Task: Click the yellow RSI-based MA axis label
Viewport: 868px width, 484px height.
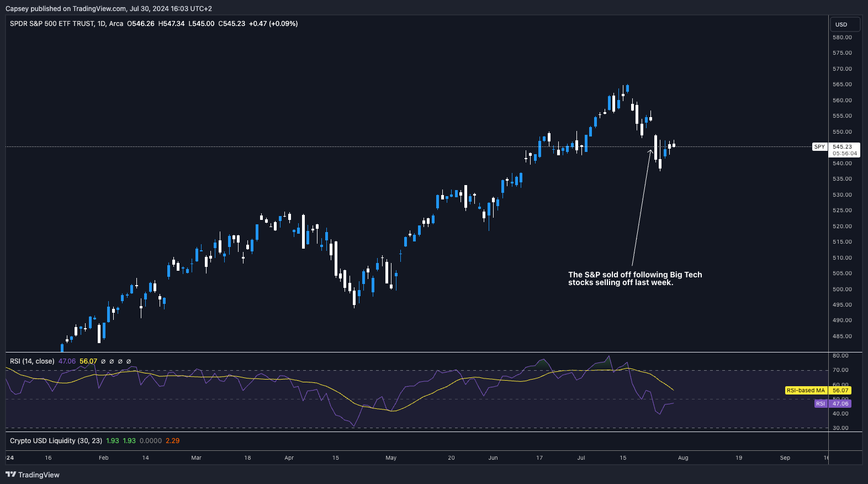Action: tap(806, 391)
